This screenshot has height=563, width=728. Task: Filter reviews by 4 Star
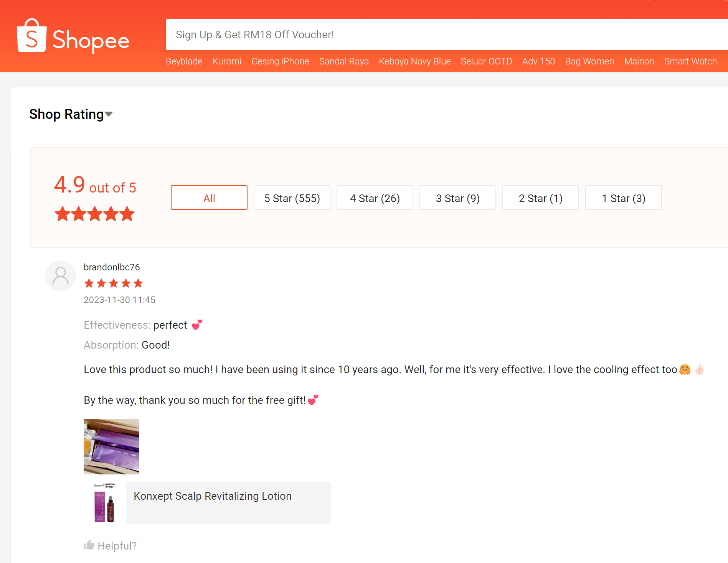point(375,198)
